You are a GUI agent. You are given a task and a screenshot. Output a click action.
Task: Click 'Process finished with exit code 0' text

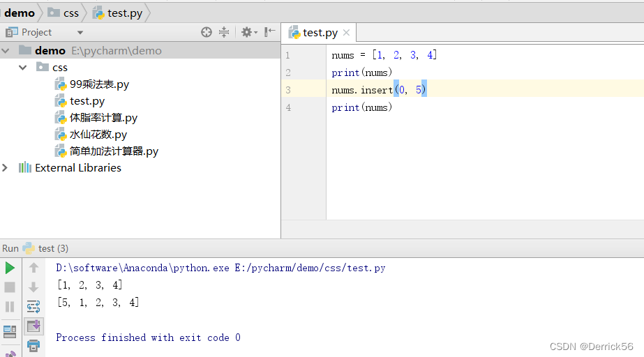(x=149, y=337)
